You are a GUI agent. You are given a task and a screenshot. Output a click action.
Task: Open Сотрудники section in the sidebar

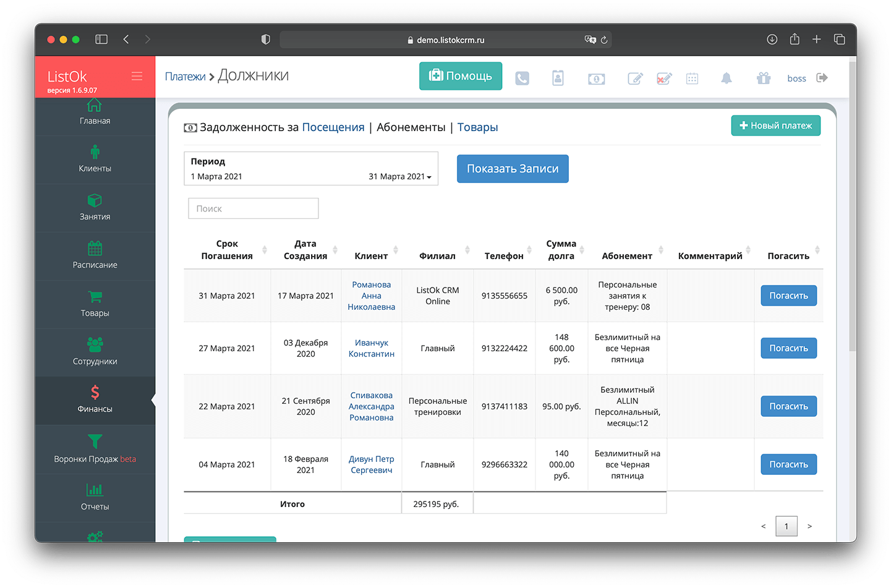pos(95,352)
